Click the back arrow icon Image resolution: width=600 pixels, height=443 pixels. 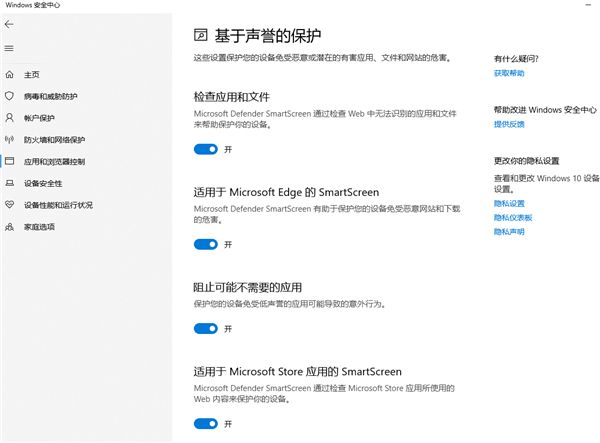(9, 22)
